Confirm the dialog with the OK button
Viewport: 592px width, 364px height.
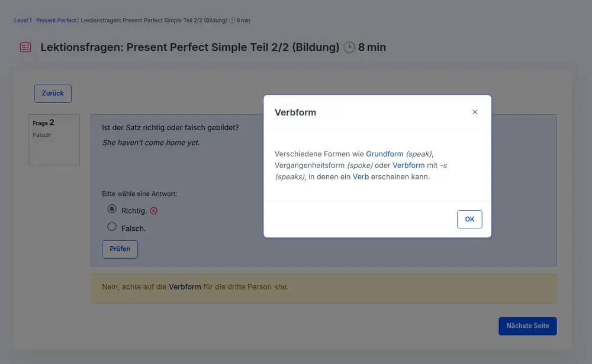click(469, 219)
